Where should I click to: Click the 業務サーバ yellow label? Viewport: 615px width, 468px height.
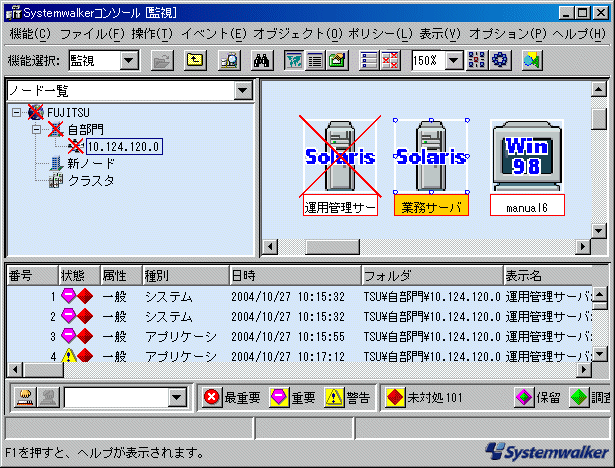coord(431,207)
